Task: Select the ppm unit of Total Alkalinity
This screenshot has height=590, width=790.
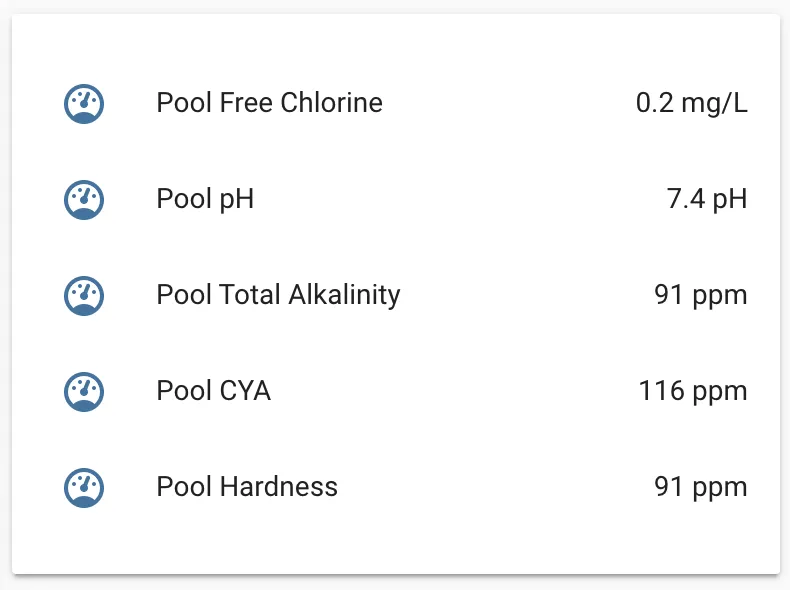Action: (x=720, y=297)
